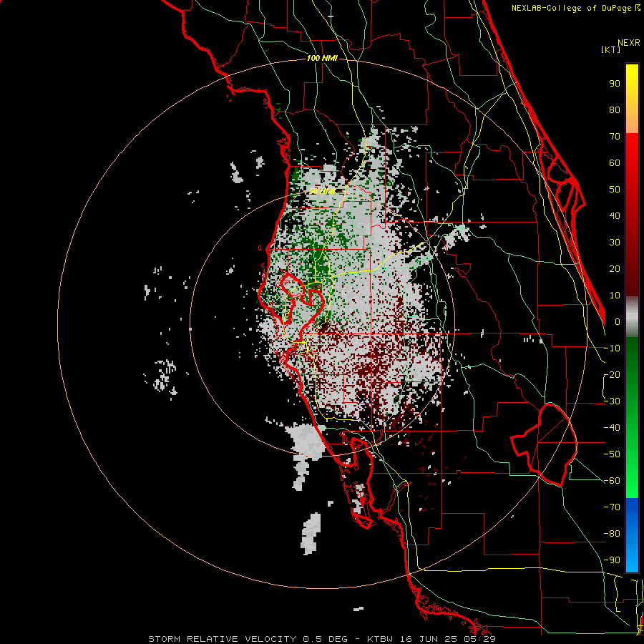Click the -30 scale value
This screenshot has width=644, height=644.
click(x=612, y=401)
